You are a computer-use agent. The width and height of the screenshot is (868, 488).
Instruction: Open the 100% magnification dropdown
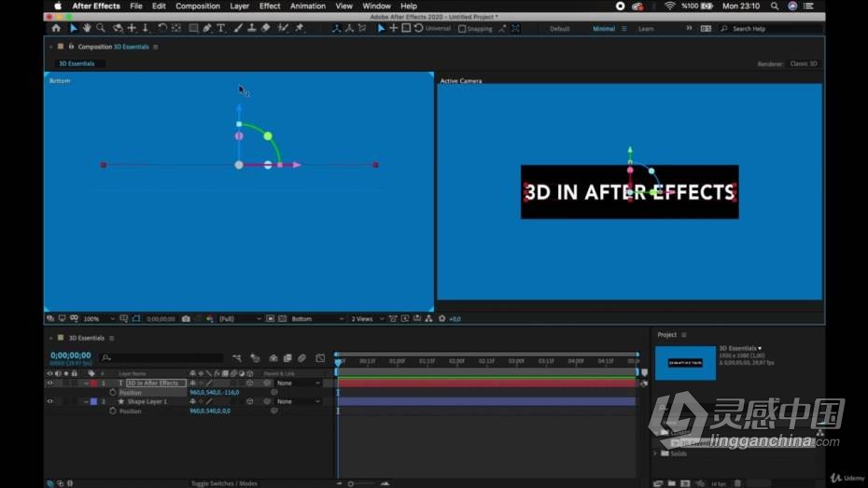pos(99,319)
